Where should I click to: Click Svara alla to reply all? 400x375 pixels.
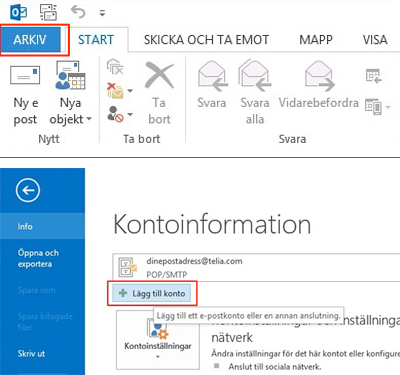tap(255, 92)
